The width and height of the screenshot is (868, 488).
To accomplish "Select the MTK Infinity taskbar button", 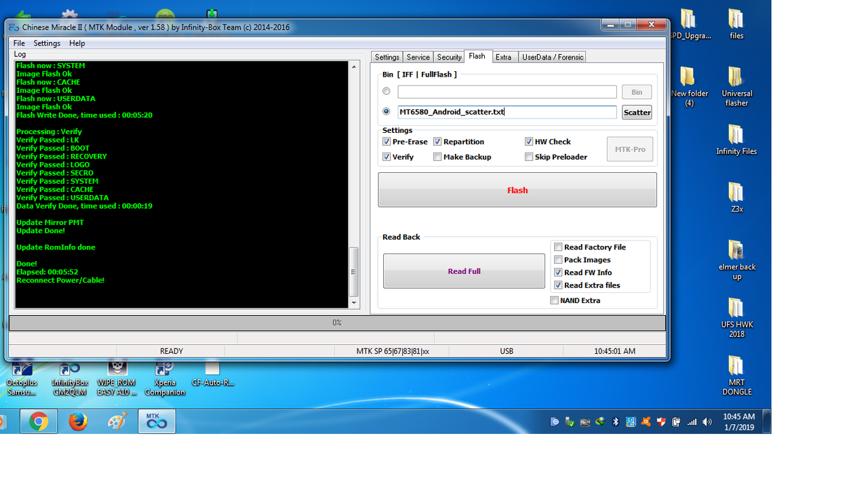I will [x=157, y=422].
